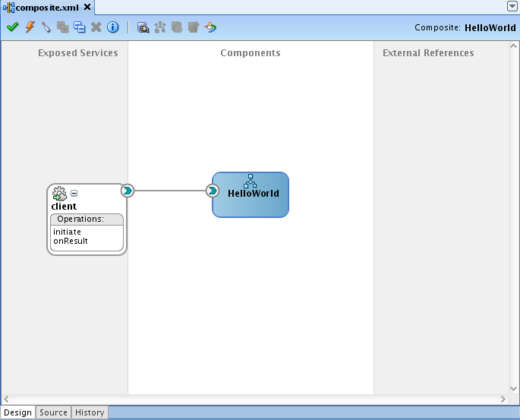Open the editor tab list dropdown
This screenshot has width=520, height=420.
pos(512,6)
